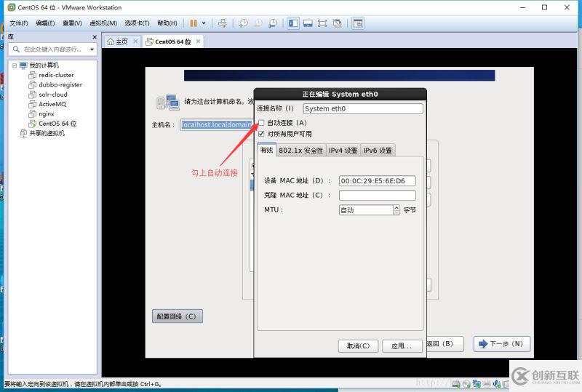Open the 查看(V) menu
The image size is (582, 392).
click(x=72, y=23)
